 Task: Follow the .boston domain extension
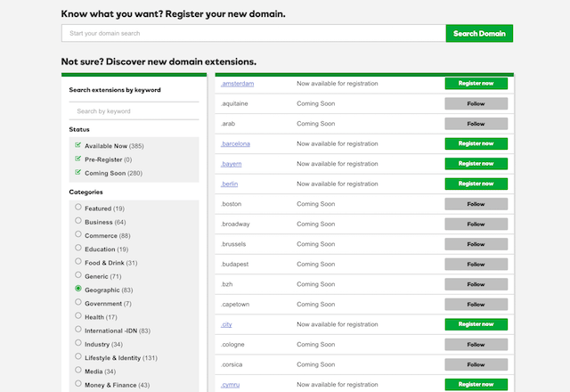(476, 204)
